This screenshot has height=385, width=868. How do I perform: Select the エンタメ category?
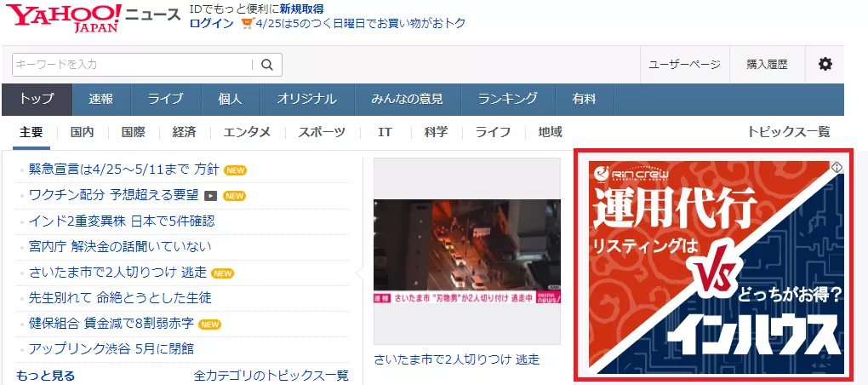click(247, 132)
